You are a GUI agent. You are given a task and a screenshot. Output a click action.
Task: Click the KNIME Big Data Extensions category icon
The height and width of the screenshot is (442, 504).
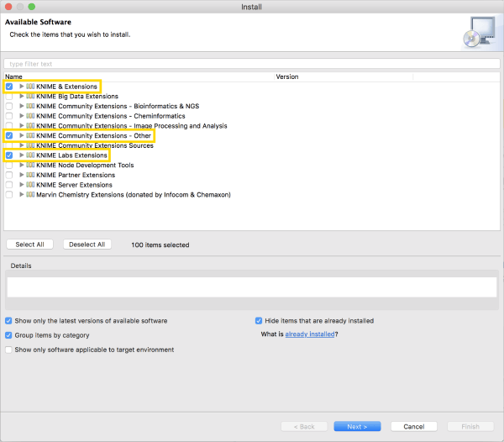pos(30,96)
